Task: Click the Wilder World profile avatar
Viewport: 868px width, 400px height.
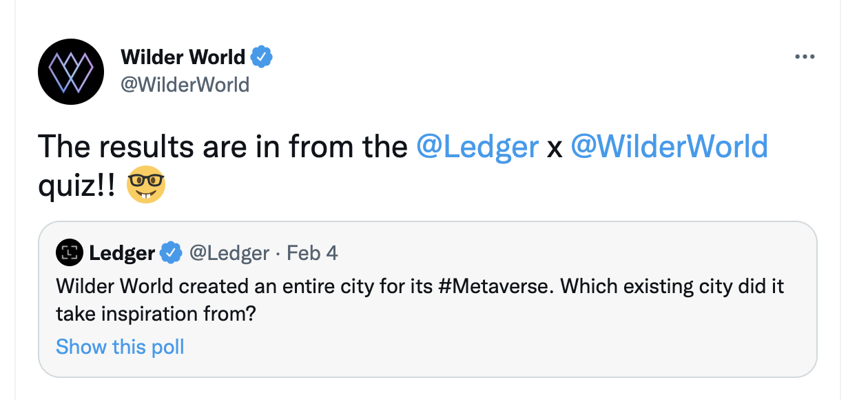Action: (71, 72)
